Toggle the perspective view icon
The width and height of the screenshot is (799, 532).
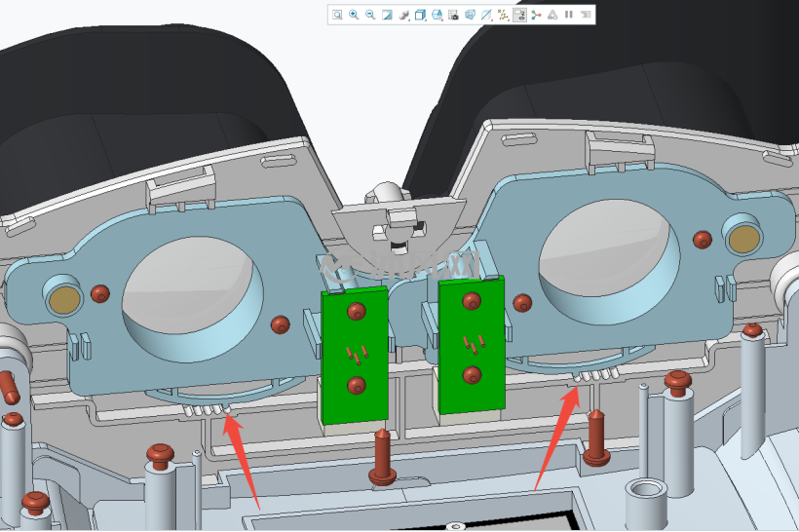tap(470, 15)
